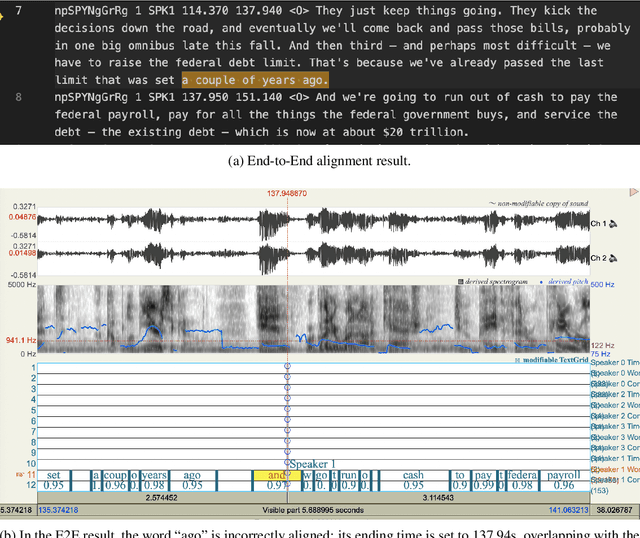Mute channel 1 via Ch 1 speaker icon
This screenshot has height=538, width=640.
click(613, 223)
